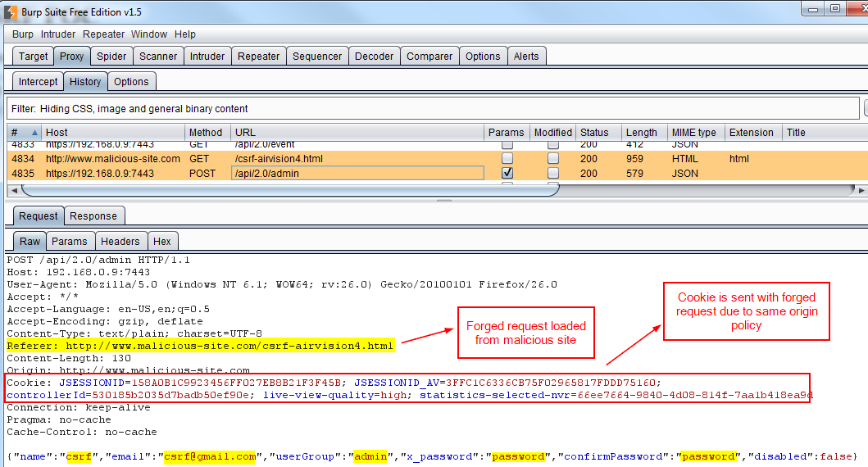Click the POST /api/2.0/admin request line
868x467 pixels.
click(98, 260)
